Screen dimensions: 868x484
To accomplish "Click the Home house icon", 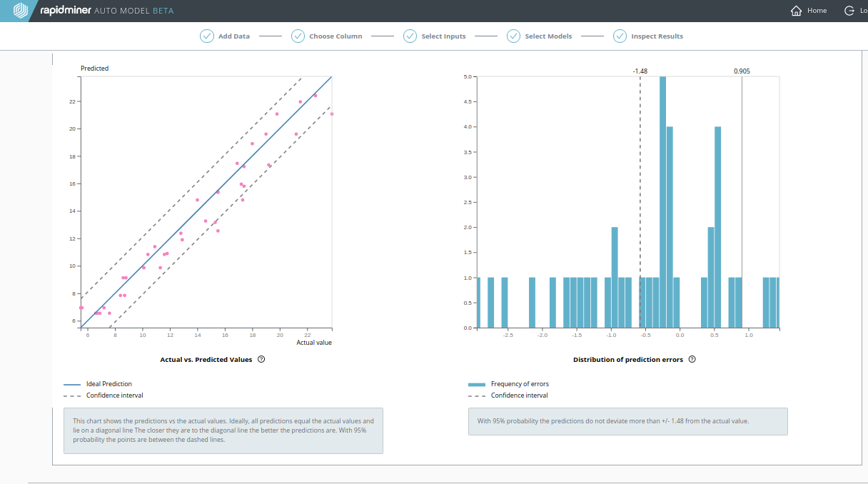I will 797,11.
